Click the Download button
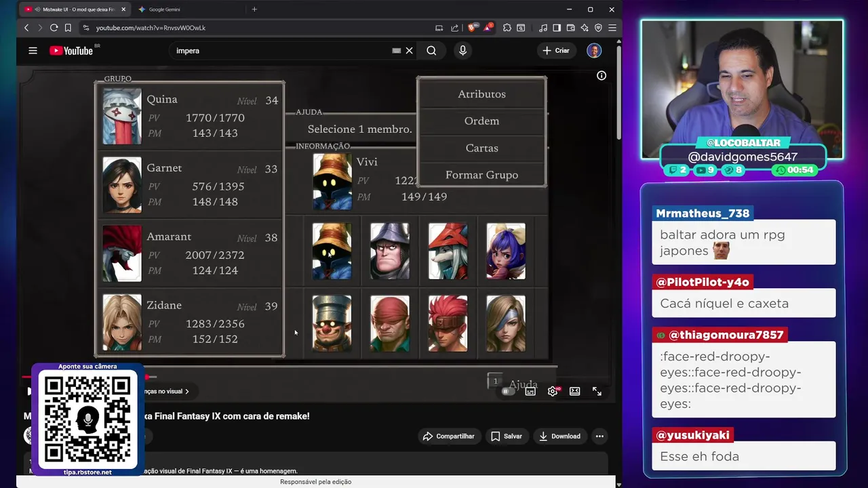 click(x=559, y=436)
